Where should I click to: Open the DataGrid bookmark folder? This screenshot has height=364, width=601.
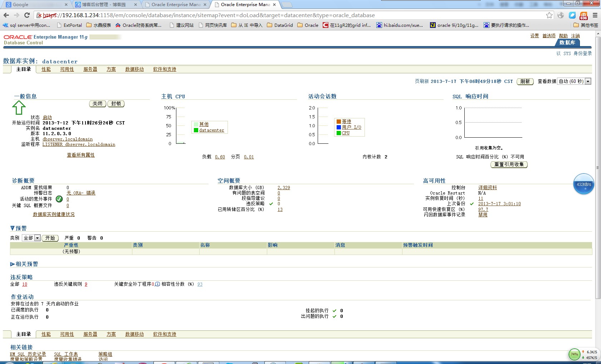click(x=280, y=25)
